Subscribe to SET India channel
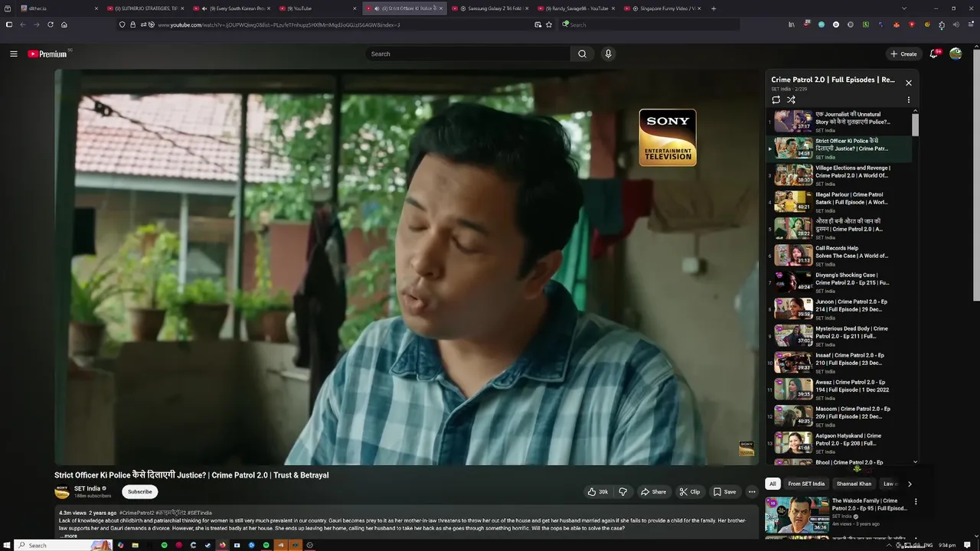Screen dimensions: 980x551 139,491
